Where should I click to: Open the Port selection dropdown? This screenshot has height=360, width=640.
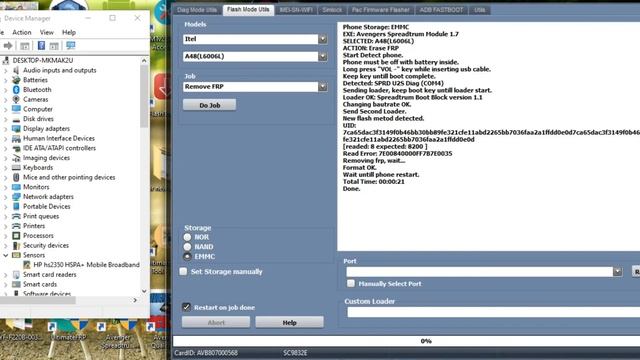pos(618,271)
